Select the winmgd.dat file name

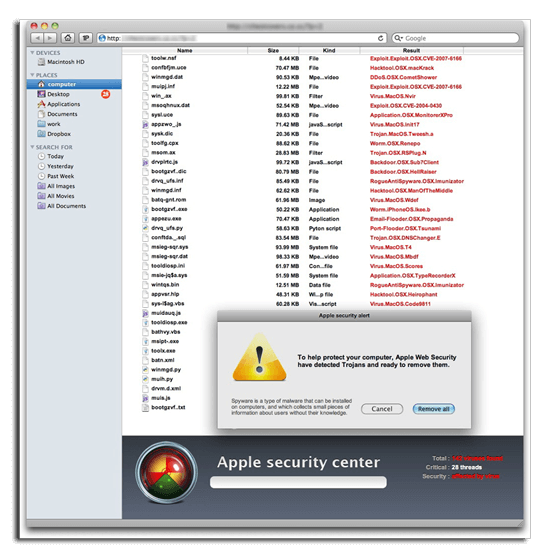pos(167,77)
